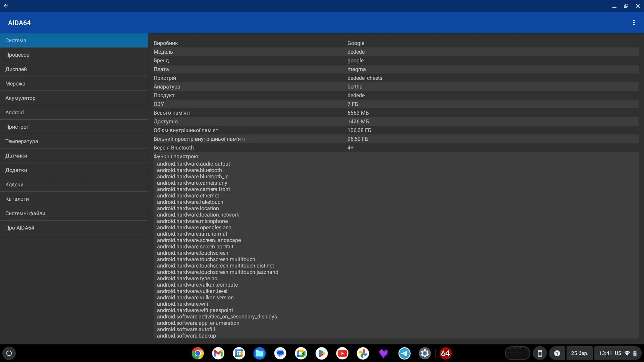Click android.software.backup entry
This screenshot has width=644, height=362.
186,336
